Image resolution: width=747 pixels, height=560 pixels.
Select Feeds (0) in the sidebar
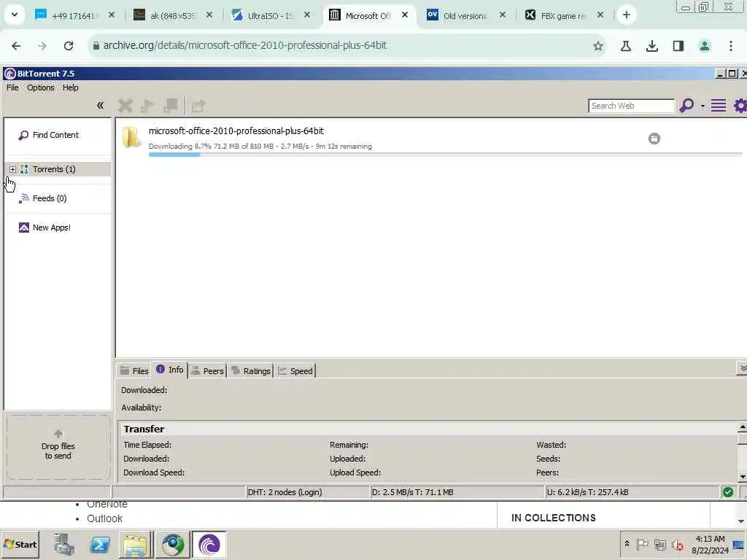point(50,198)
